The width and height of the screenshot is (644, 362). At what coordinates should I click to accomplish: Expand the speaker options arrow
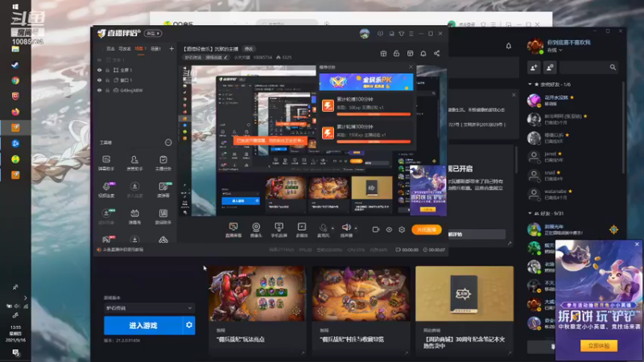[356, 228]
